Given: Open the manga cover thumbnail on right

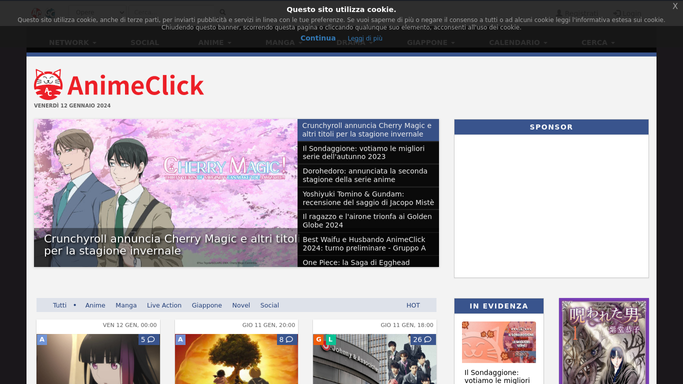Looking at the screenshot, I should (604, 341).
